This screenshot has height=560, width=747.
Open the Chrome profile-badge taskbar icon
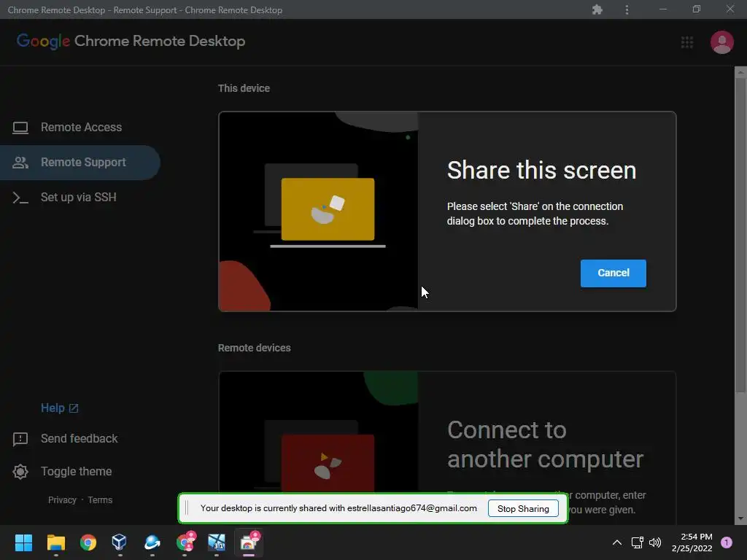(185, 542)
